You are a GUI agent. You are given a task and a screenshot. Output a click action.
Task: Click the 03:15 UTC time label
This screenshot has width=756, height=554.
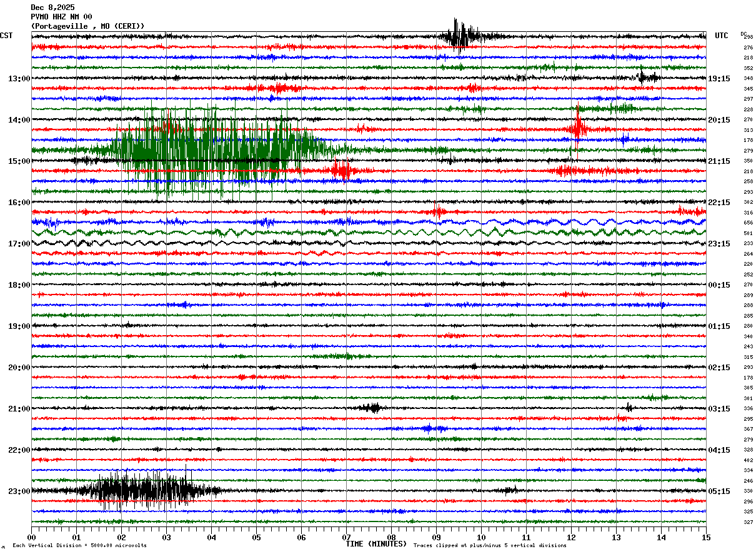click(x=719, y=409)
